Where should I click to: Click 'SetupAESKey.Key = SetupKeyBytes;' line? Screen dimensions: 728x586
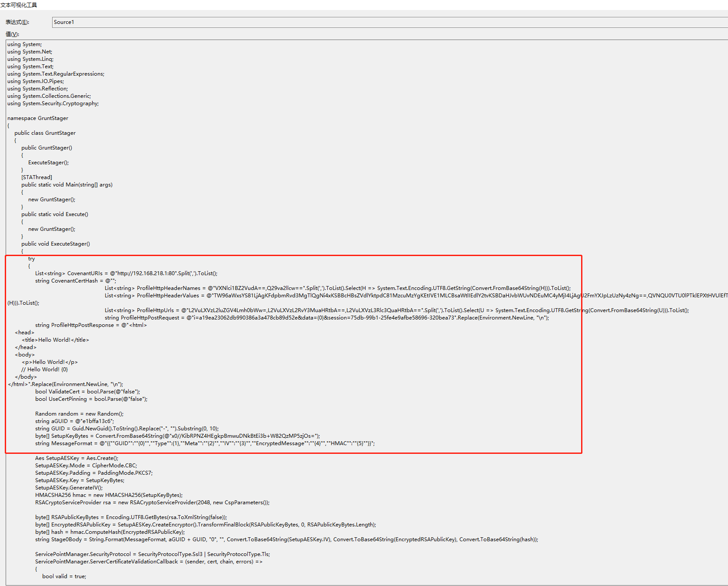point(80,480)
